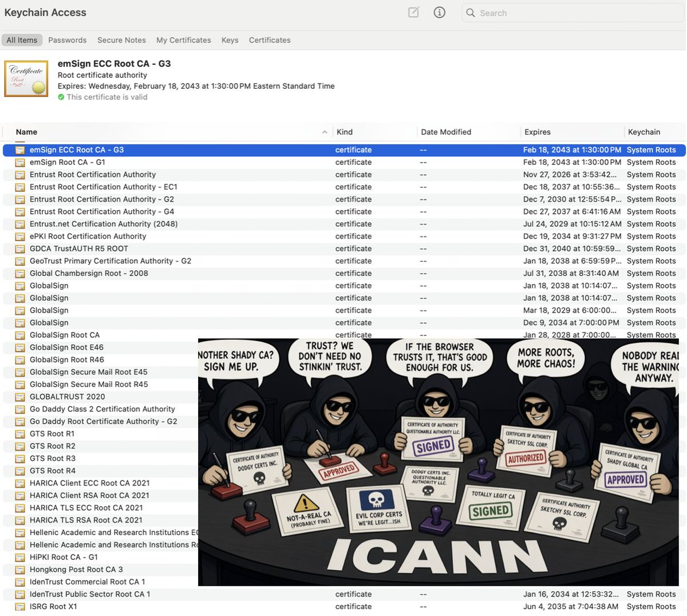Image resolution: width=687 pixels, height=616 pixels.
Task: Open the Certificates tab
Action: click(270, 40)
